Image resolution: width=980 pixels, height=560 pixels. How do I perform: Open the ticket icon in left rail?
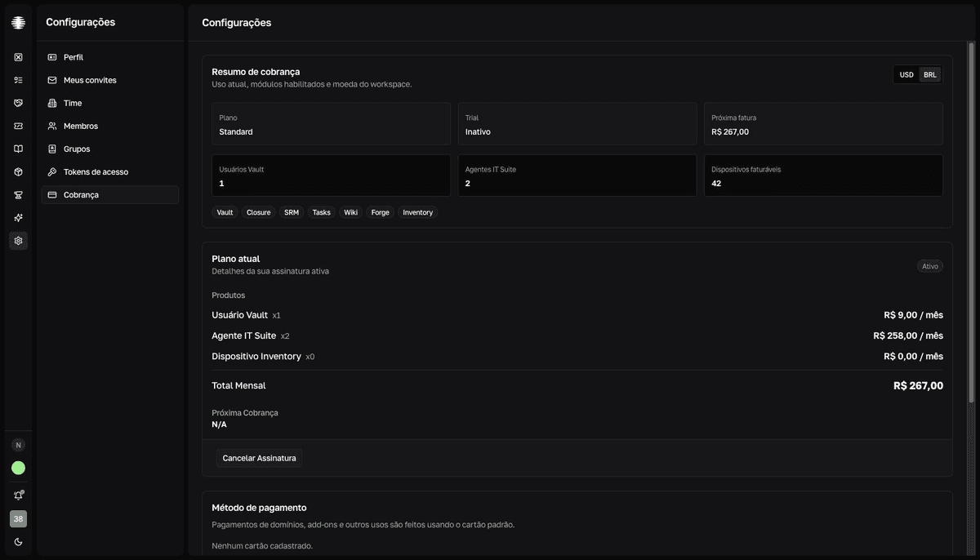coord(18,126)
